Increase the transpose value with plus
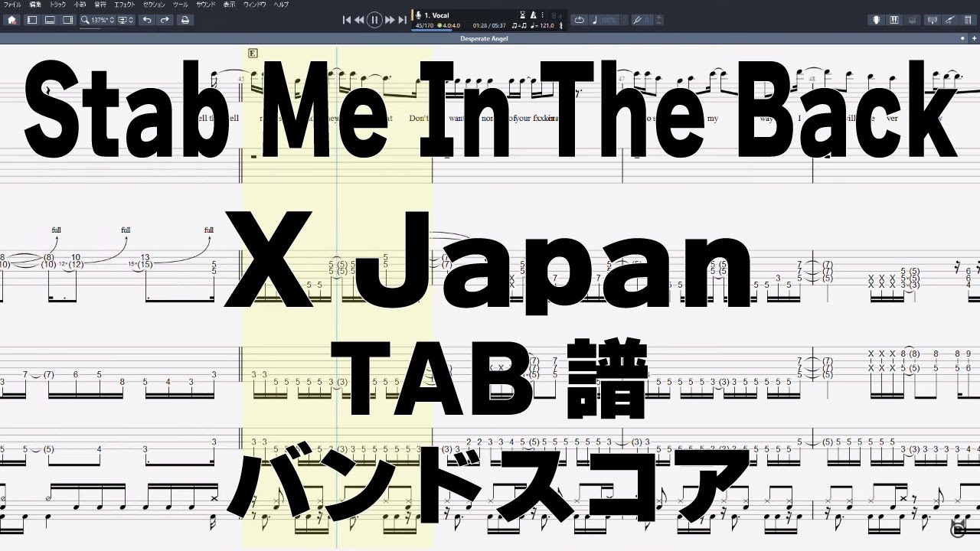The height and width of the screenshot is (551, 980). pyautogui.click(x=659, y=17)
